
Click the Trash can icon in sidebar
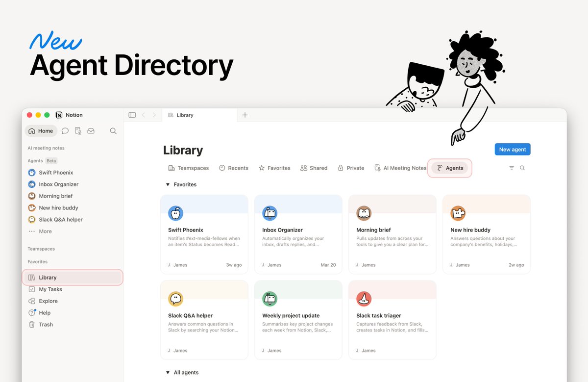point(32,325)
